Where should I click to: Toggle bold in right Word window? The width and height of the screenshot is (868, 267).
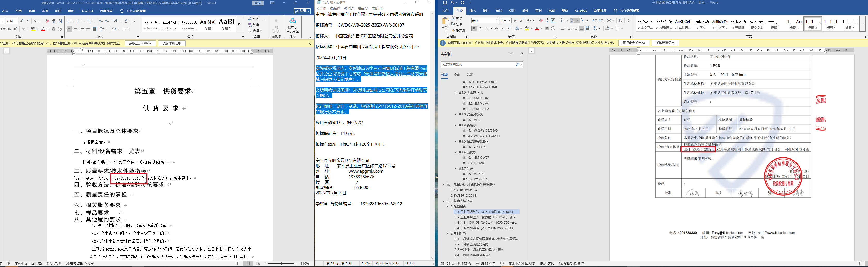click(x=474, y=29)
